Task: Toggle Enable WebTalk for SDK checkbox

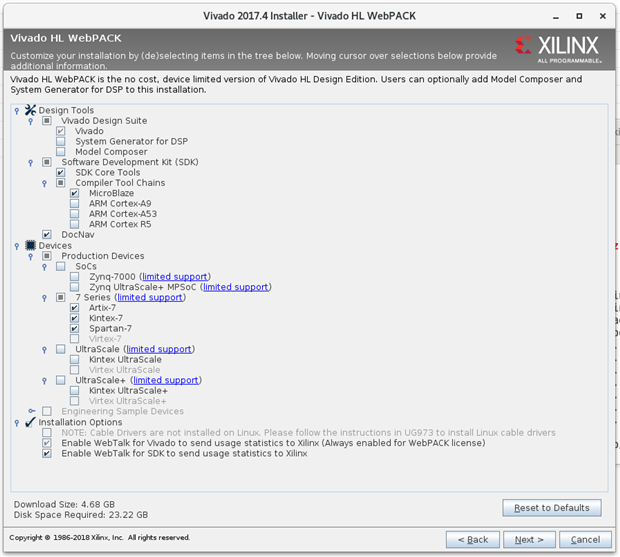Action: coord(47,453)
